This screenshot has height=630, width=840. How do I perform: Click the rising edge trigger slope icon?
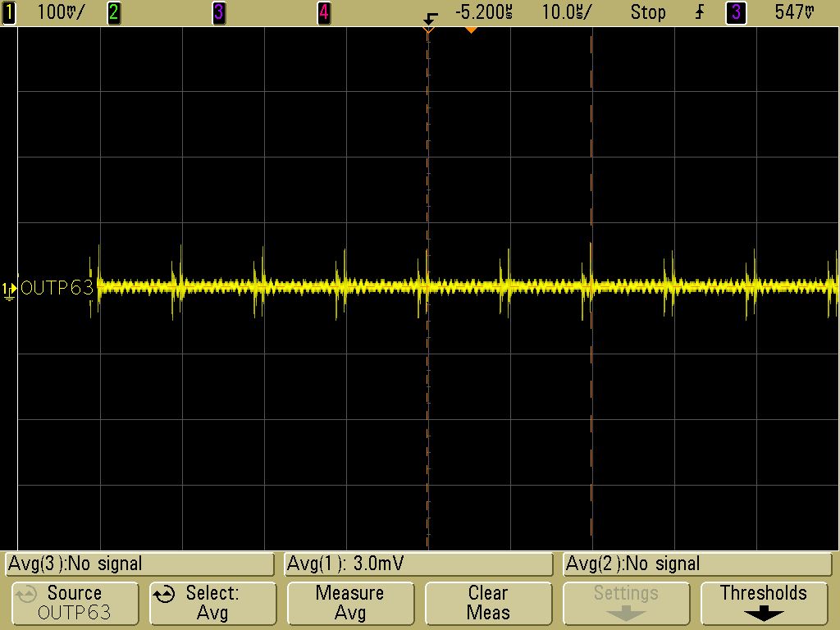point(700,12)
